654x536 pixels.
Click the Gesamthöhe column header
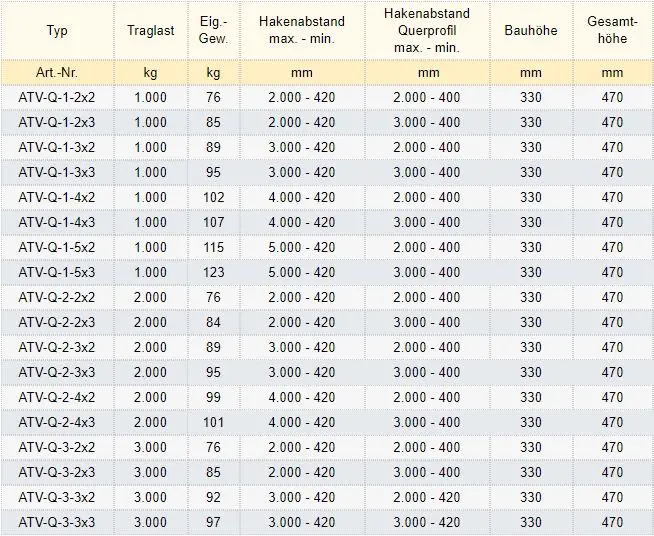point(612,31)
